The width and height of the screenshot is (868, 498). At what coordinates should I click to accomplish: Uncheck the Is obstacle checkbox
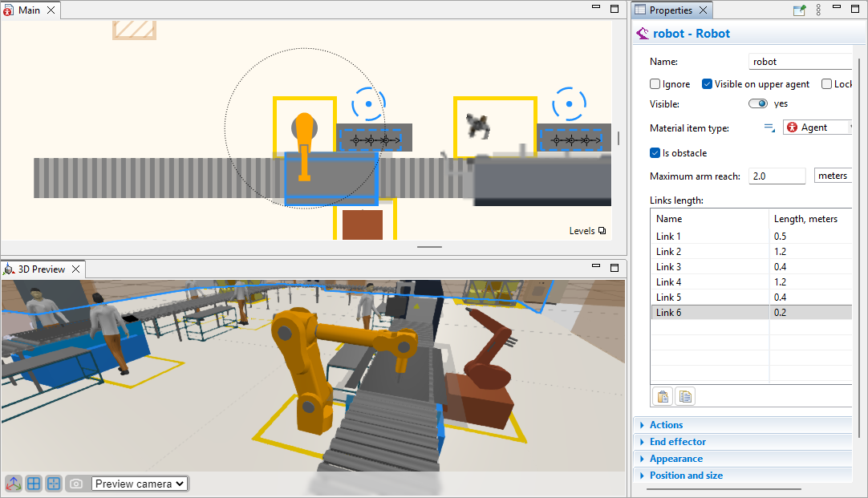pyautogui.click(x=655, y=153)
